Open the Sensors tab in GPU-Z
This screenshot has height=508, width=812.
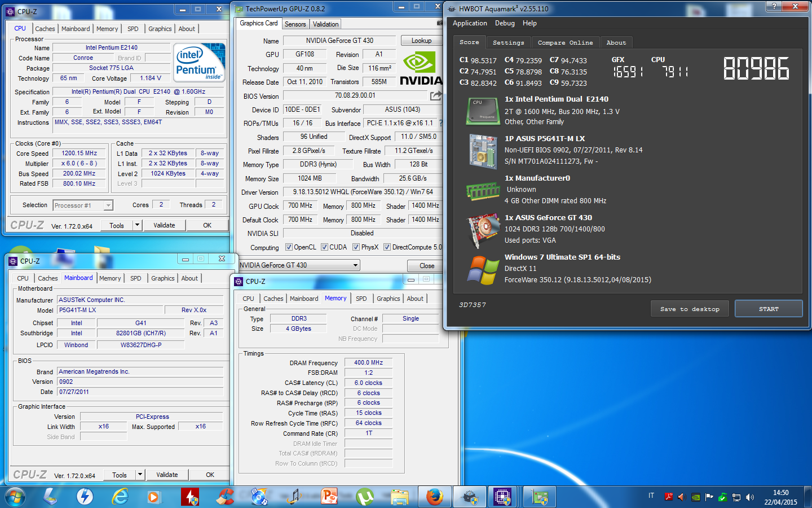tap(295, 24)
